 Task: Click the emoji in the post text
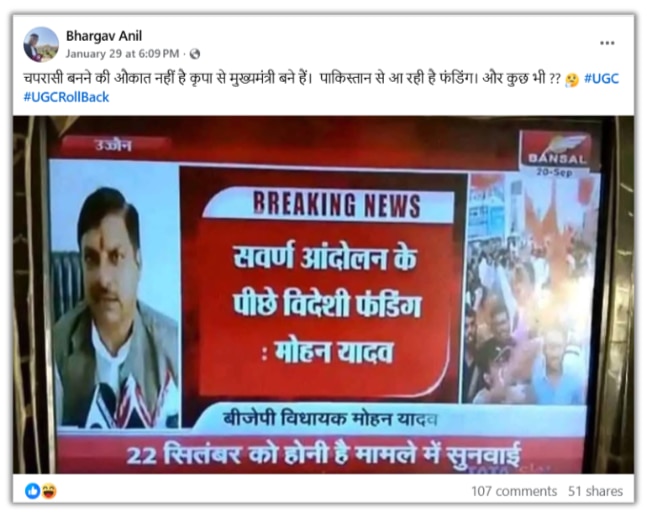point(572,79)
